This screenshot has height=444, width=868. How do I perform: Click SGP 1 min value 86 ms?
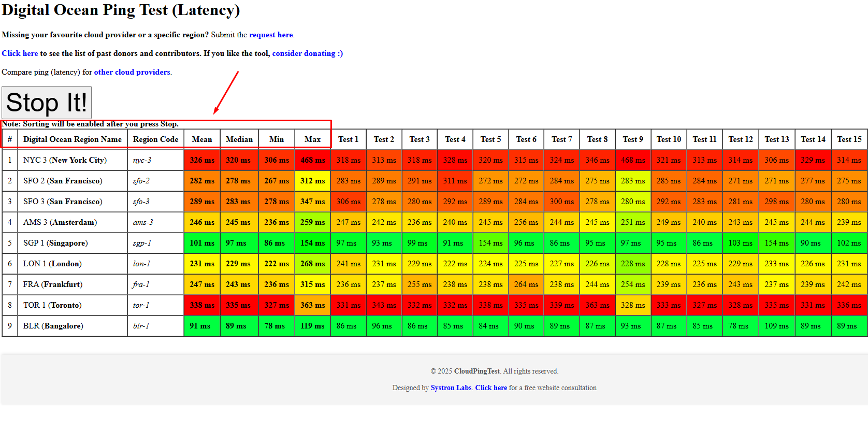pos(277,243)
